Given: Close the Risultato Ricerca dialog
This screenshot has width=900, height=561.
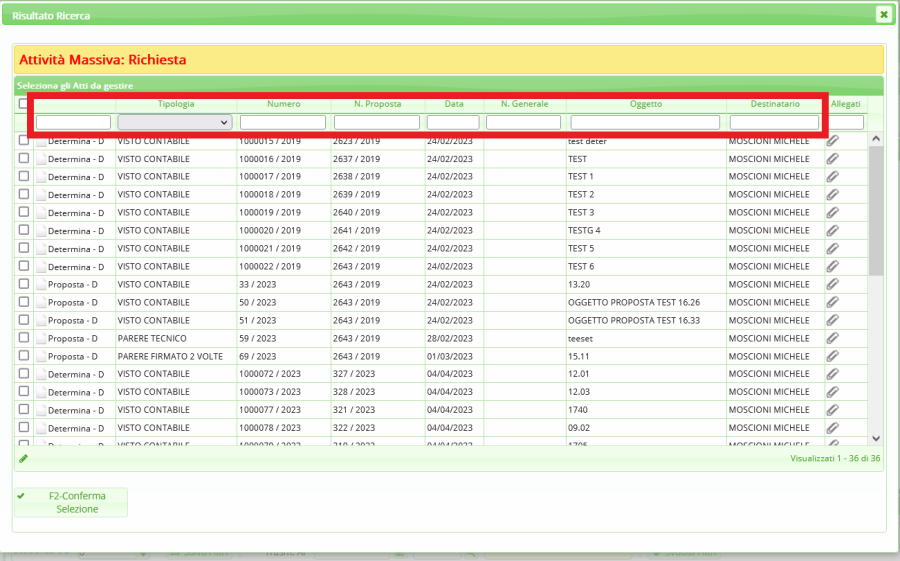Looking at the screenshot, I should point(883,14).
